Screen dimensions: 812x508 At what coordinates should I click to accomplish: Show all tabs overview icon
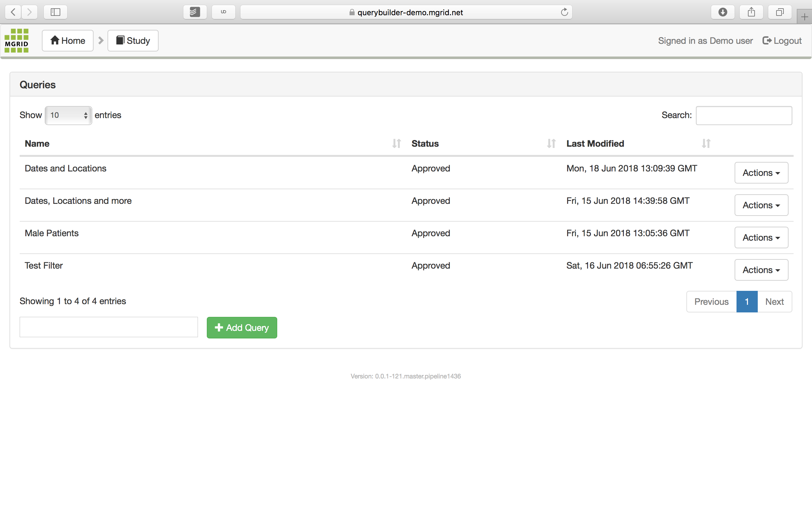click(x=780, y=12)
